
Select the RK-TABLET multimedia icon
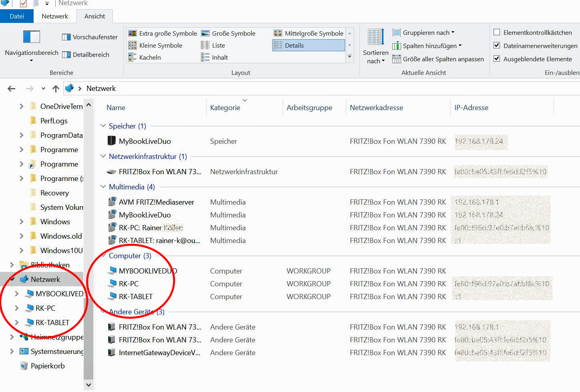coord(112,240)
